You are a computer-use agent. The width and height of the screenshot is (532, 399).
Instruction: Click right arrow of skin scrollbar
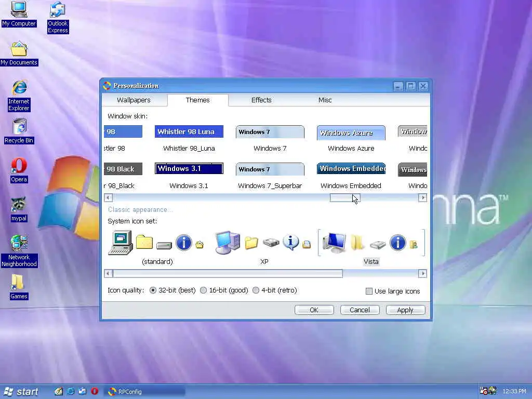(x=422, y=197)
